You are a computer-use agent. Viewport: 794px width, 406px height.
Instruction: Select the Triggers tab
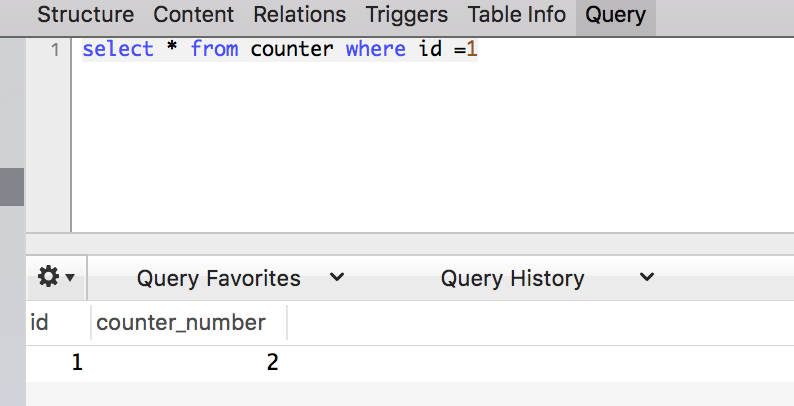pyautogui.click(x=406, y=15)
